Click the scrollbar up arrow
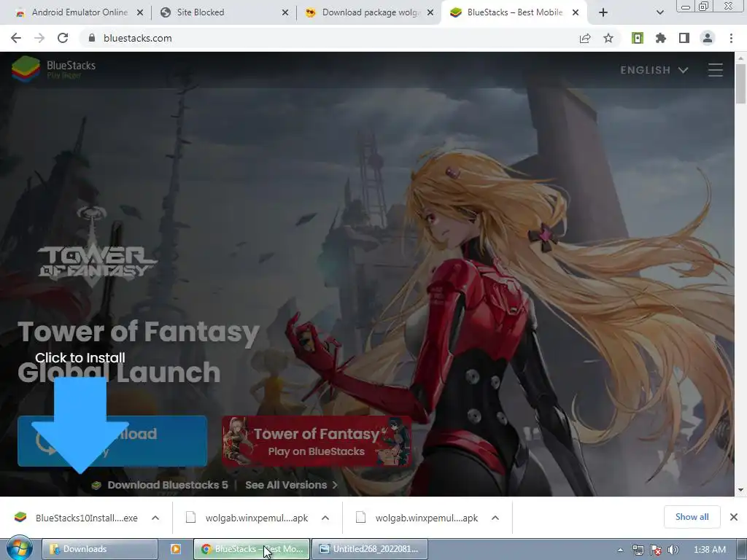Image resolution: width=747 pixels, height=560 pixels. coord(740,58)
